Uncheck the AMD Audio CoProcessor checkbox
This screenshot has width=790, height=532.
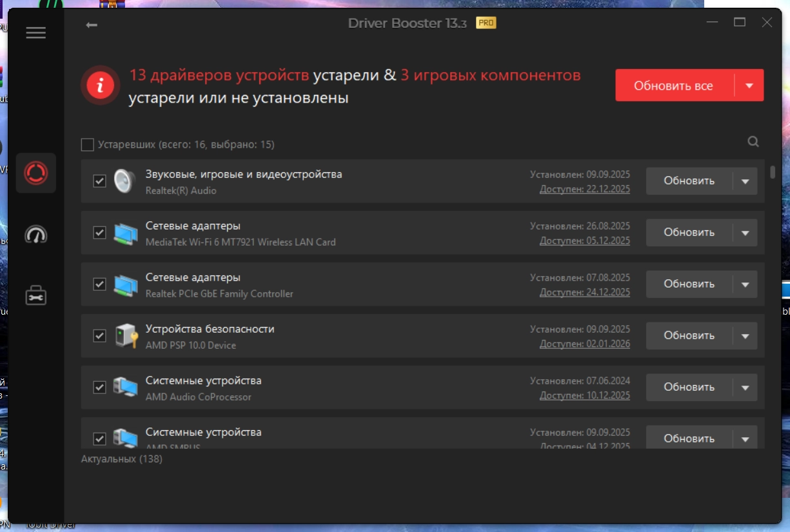pos(99,388)
